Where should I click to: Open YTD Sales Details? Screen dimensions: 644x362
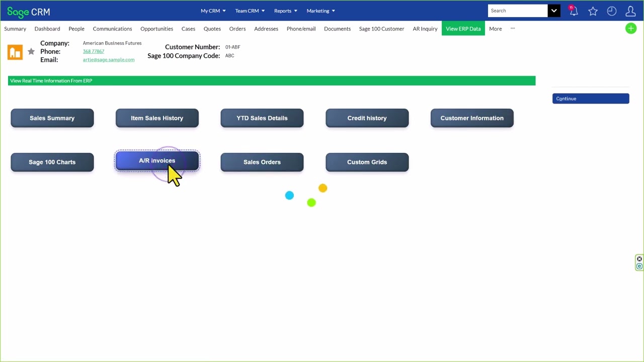coord(262,118)
